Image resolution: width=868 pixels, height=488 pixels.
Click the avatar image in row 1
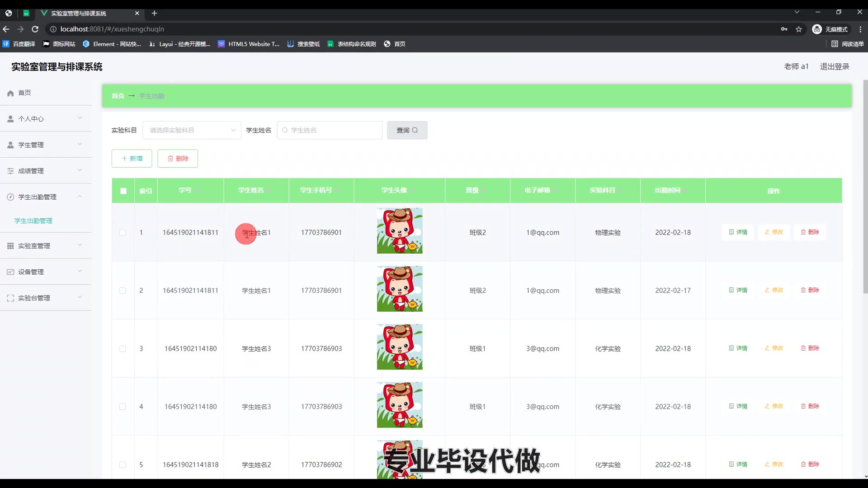tap(400, 231)
